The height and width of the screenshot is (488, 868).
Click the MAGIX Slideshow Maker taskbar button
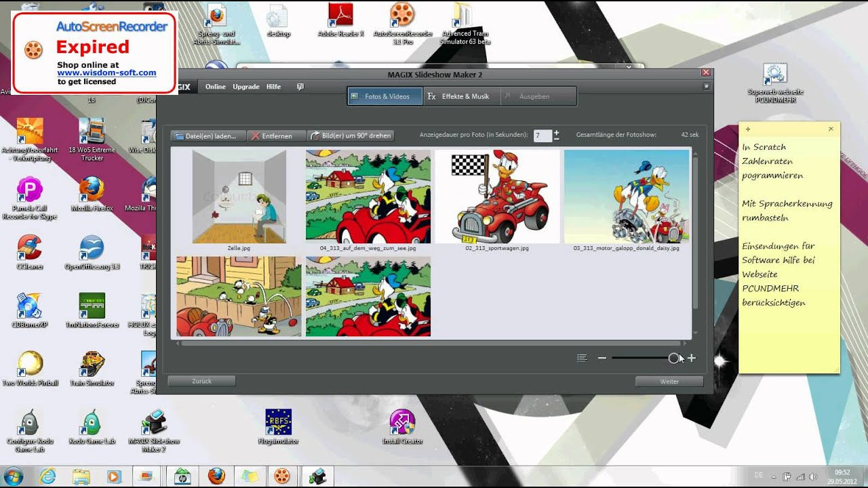(x=318, y=476)
